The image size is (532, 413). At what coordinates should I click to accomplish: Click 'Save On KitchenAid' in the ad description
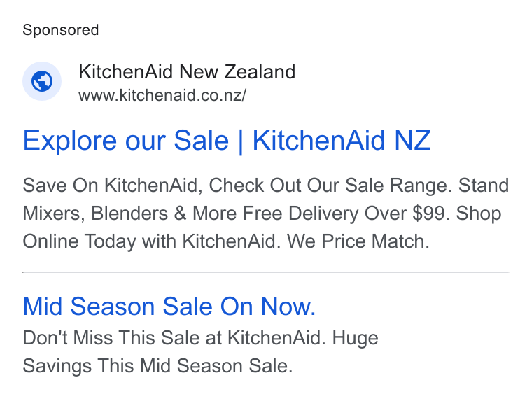pyautogui.click(x=111, y=185)
